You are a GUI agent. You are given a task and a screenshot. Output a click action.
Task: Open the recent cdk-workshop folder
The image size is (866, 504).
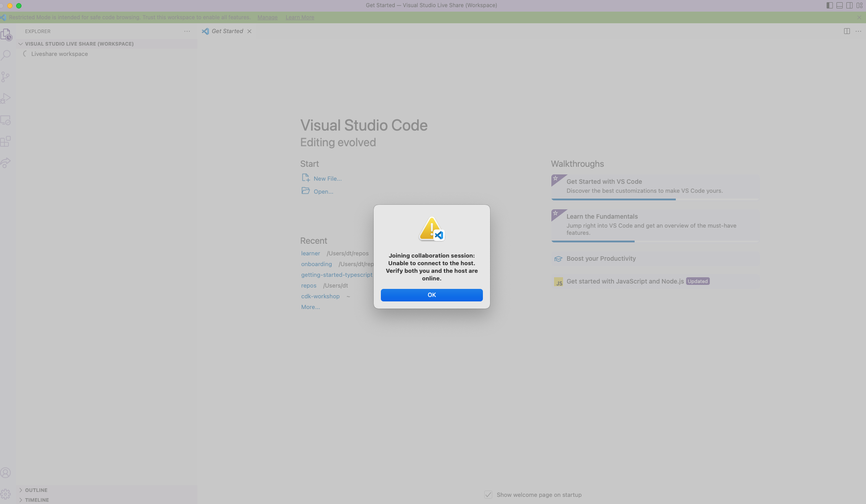click(x=320, y=296)
